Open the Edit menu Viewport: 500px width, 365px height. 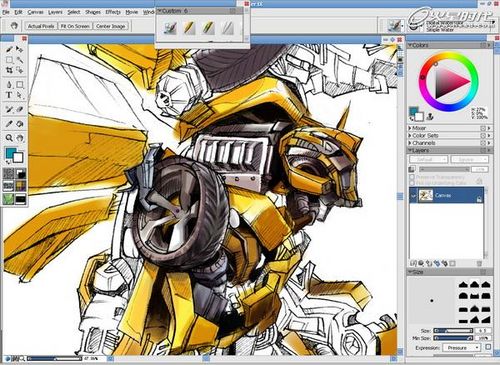point(18,12)
